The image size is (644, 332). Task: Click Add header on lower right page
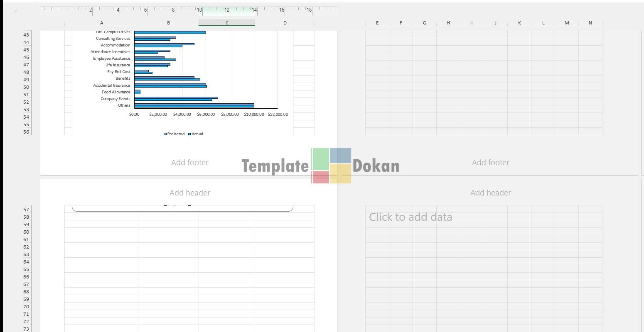pyautogui.click(x=490, y=193)
